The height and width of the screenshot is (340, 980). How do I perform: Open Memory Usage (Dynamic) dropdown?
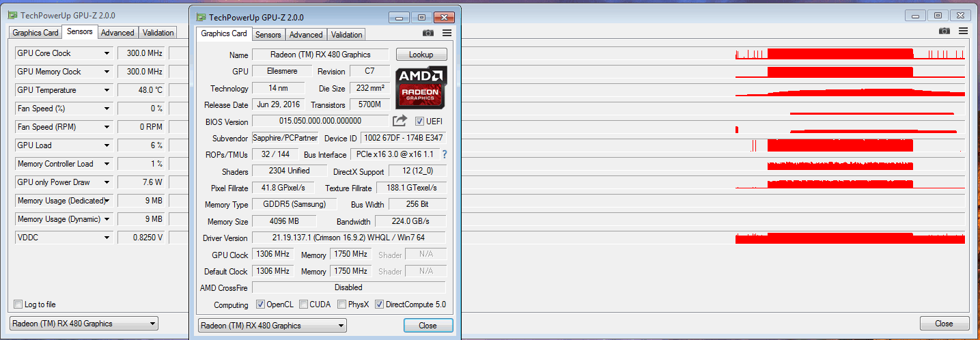point(107,219)
